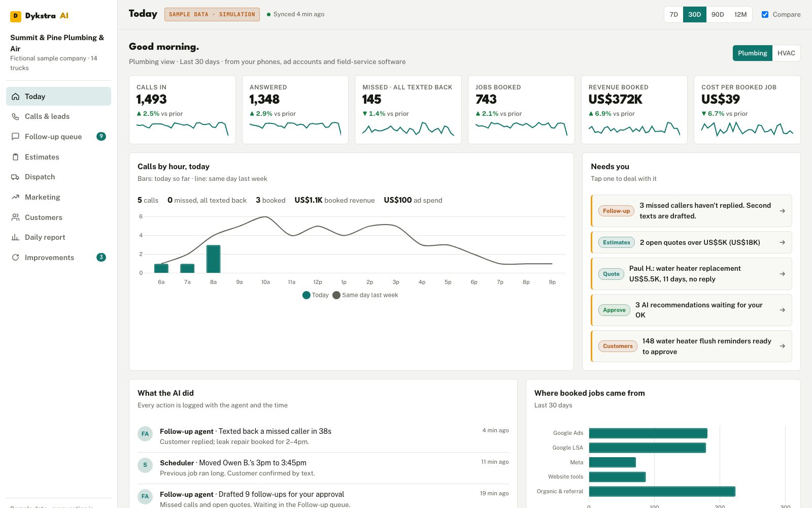
Task: Toggle the Compare checkbox
Action: [x=765, y=14]
